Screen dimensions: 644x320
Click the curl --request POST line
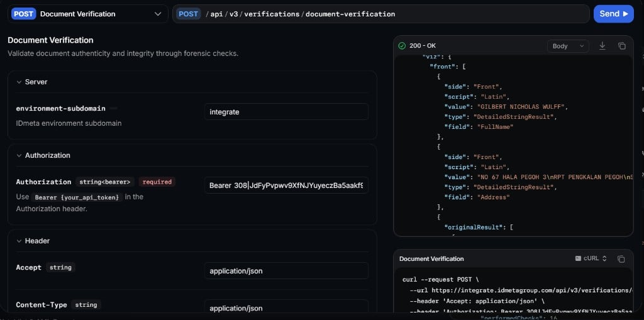[441, 280]
